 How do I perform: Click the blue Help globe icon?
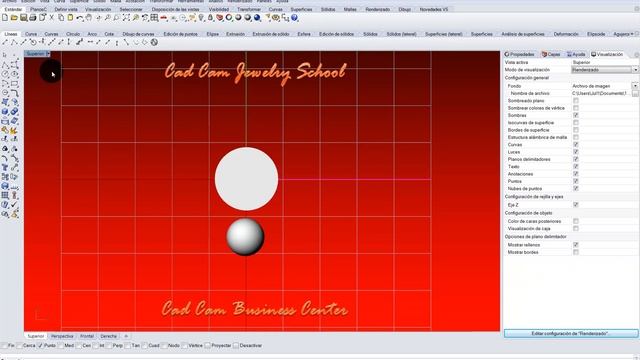(x=294, y=18)
